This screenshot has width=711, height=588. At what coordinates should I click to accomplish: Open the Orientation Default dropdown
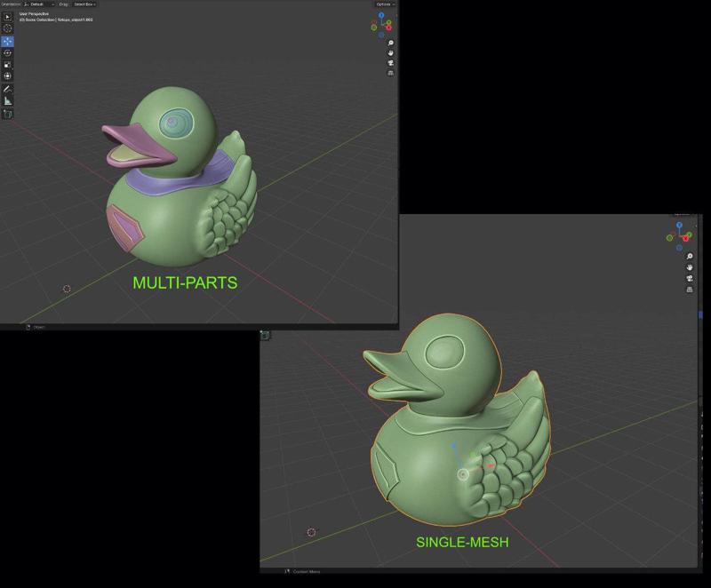pyautogui.click(x=39, y=4)
